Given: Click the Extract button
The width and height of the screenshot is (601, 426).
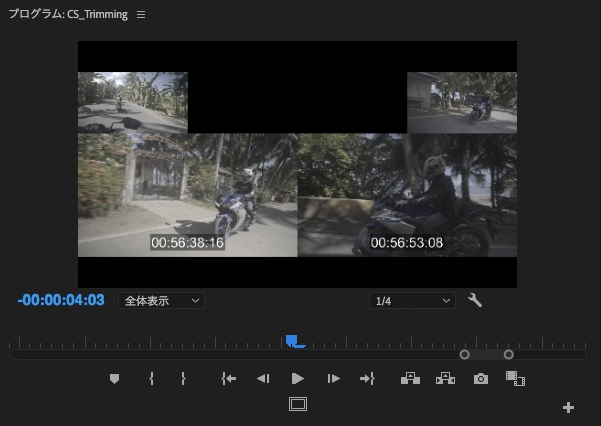Looking at the screenshot, I should (x=445, y=379).
